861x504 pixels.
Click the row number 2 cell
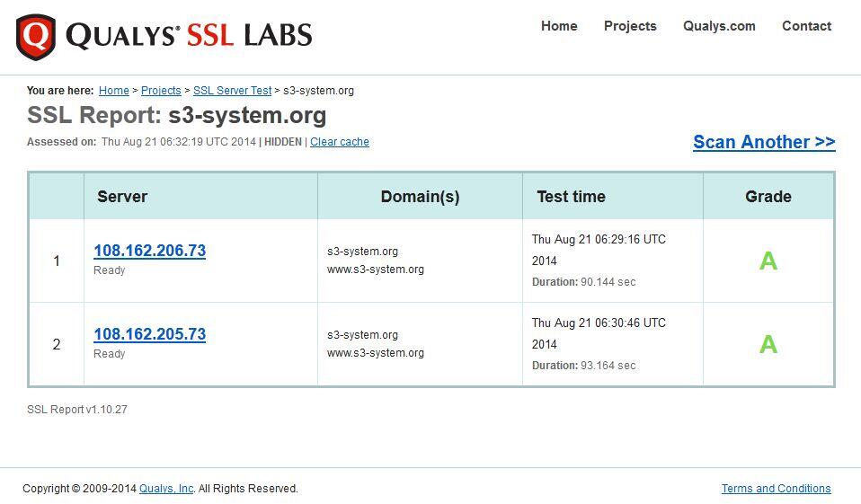[57, 344]
